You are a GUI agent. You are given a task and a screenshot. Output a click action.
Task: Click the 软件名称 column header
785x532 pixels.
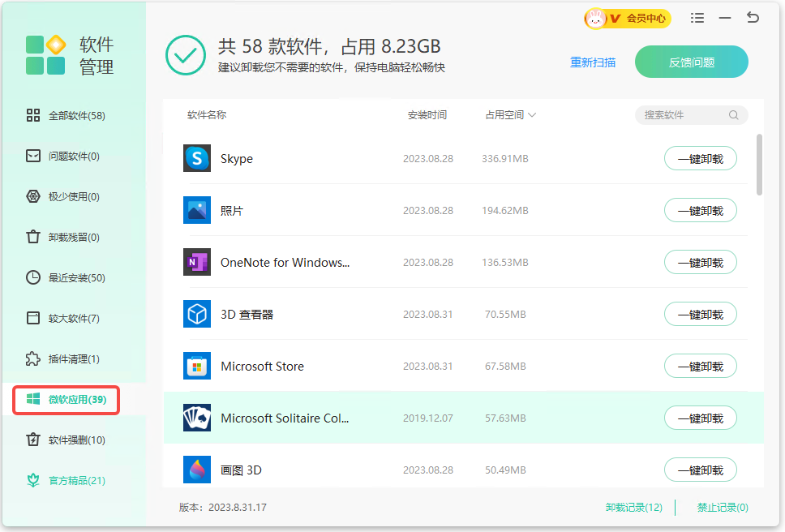coord(207,115)
